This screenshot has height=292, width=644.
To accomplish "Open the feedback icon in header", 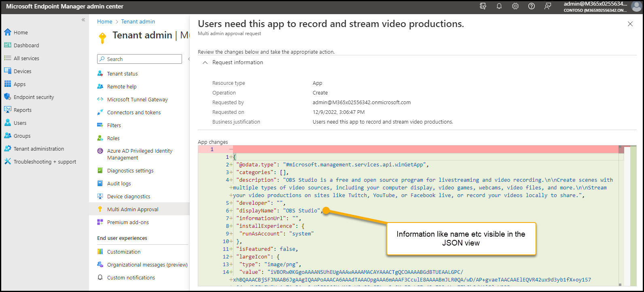I will (x=548, y=6).
